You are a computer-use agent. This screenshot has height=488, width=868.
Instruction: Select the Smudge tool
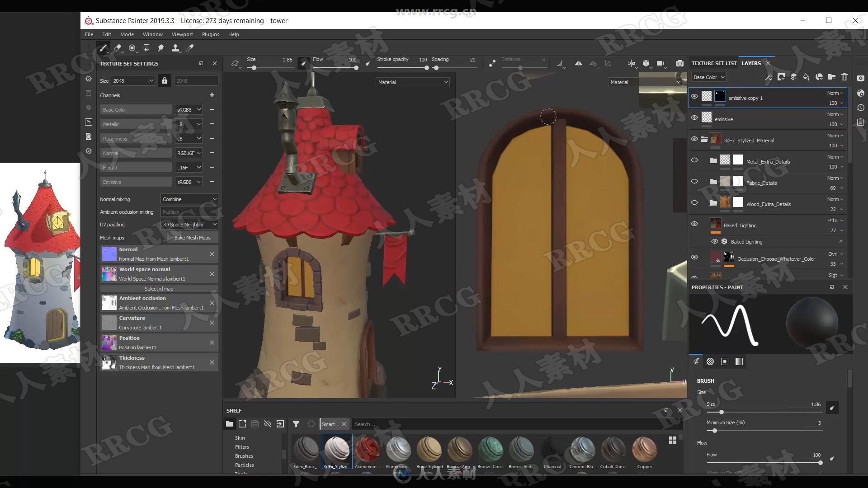pyautogui.click(x=160, y=48)
